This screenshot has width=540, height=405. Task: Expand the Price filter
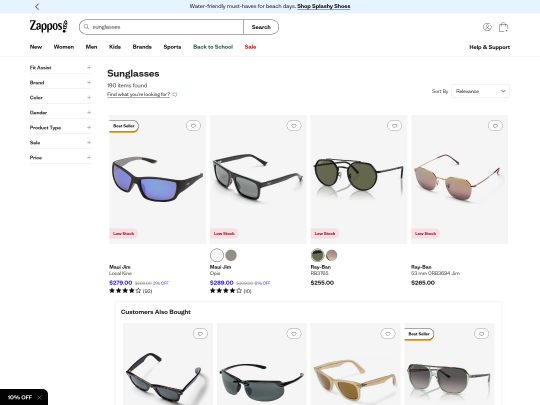[60, 158]
